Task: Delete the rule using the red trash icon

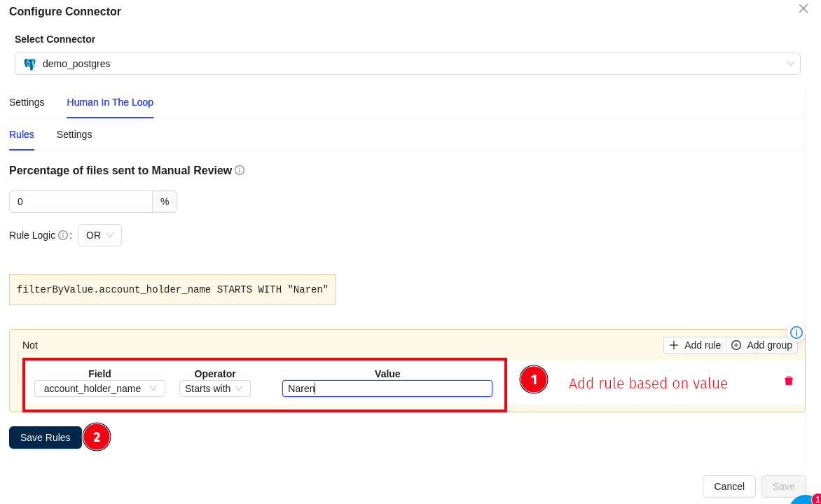Action: click(789, 381)
